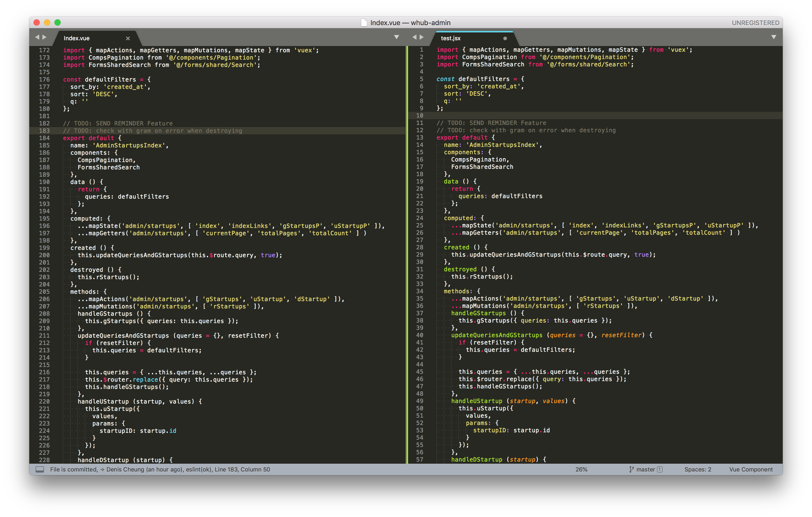Open the tab overflow menu in the left pane
The height and width of the screenshot is (517, 812).
397,37
